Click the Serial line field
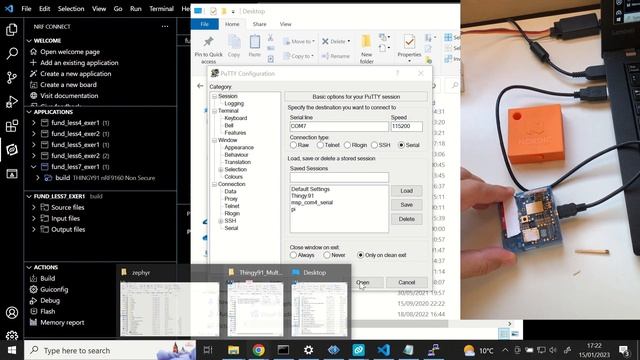This screenshot has height=360, width=640. point(339,127)
